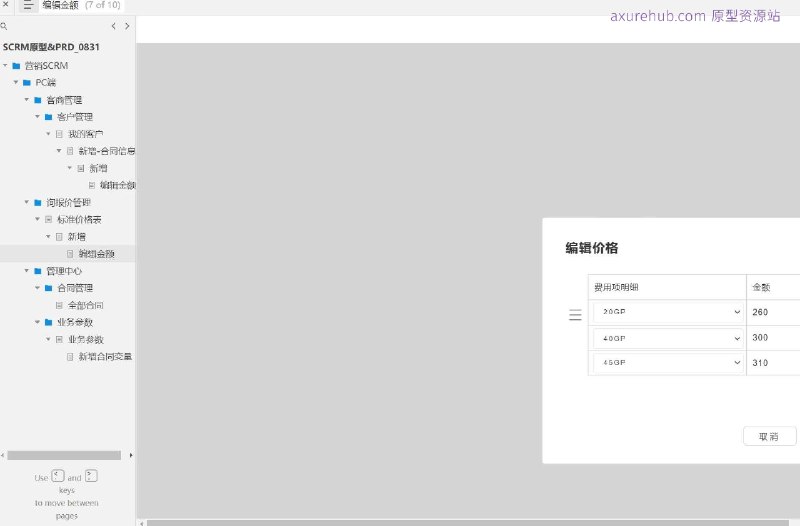The height and width of the screenshot is (526, 800).
Task: Select 新增合同变量 page in the tree
Action: (105, 357)
